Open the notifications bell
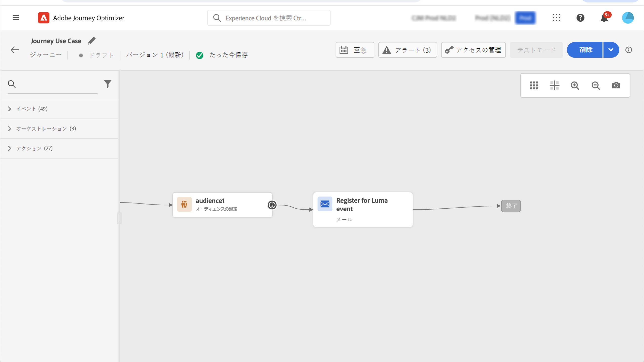Viewport: 644px width, 362px height. 604,18
